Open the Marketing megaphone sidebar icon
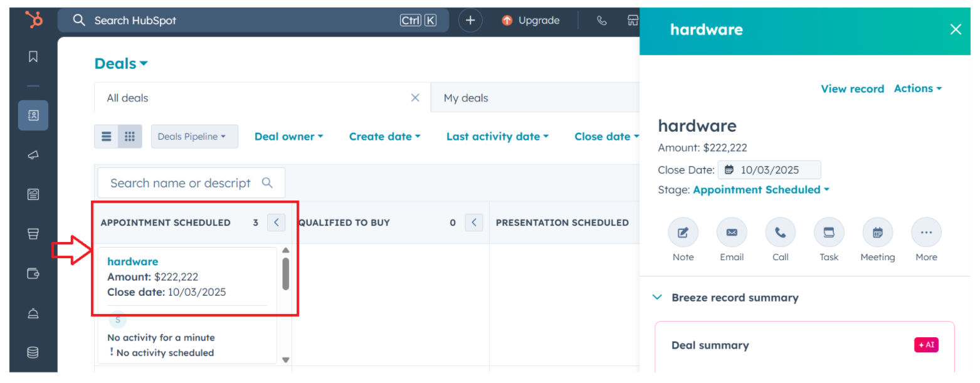 33,155
